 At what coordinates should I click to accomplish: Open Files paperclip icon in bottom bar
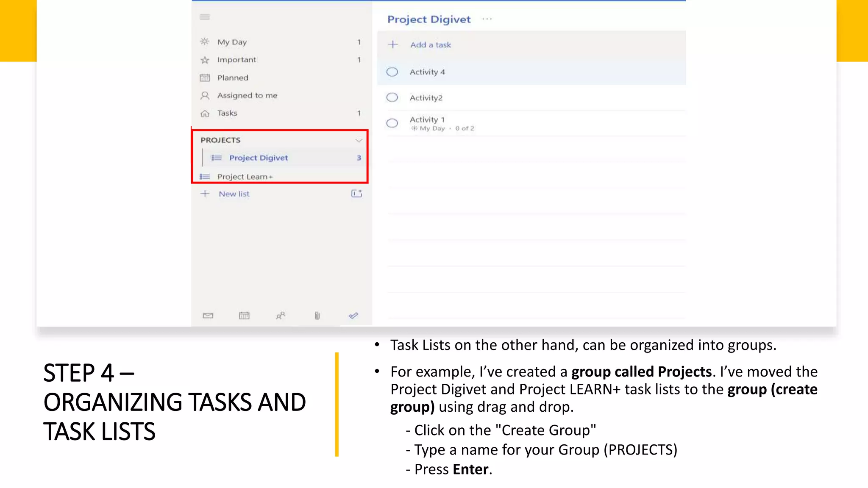[x=317, y=316]
